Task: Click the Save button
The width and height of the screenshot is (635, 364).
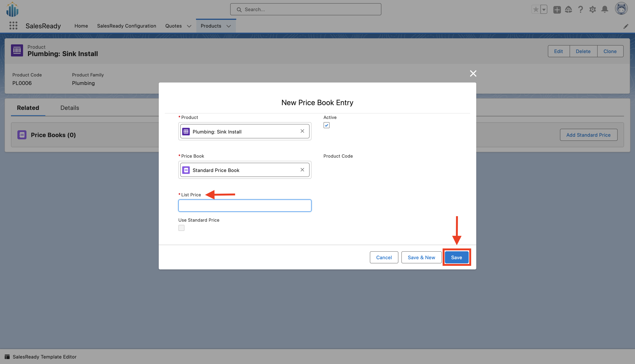Action: tap(456, 257)
